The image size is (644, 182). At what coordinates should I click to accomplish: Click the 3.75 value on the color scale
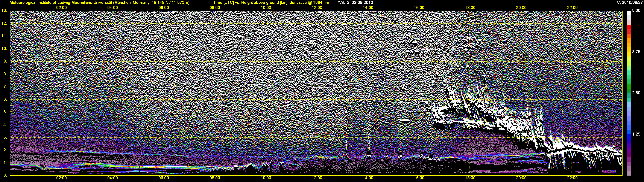point(636,52)
